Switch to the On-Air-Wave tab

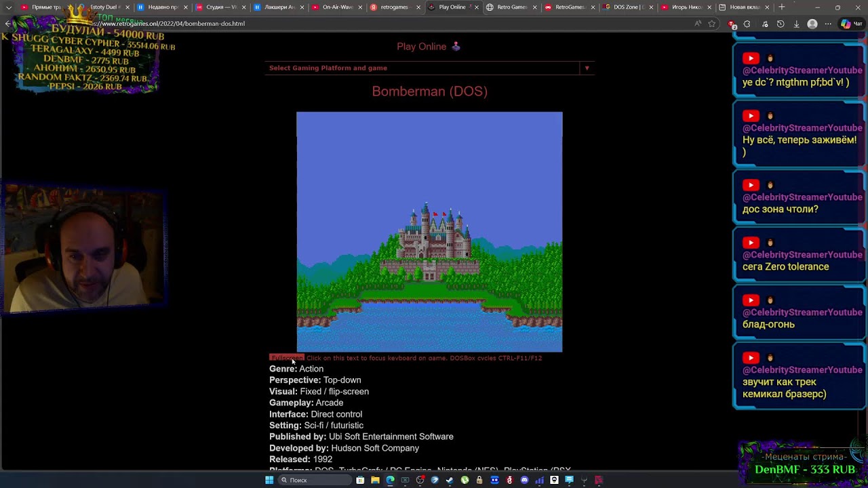337,7
